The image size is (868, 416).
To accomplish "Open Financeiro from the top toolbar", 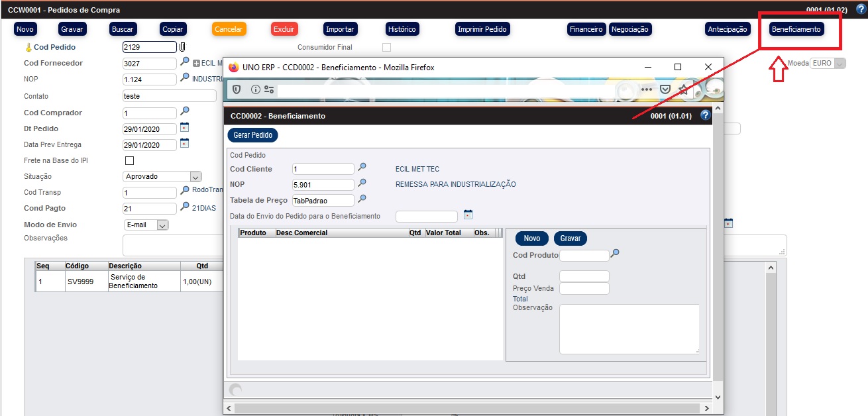I will [x=586, y=29].
